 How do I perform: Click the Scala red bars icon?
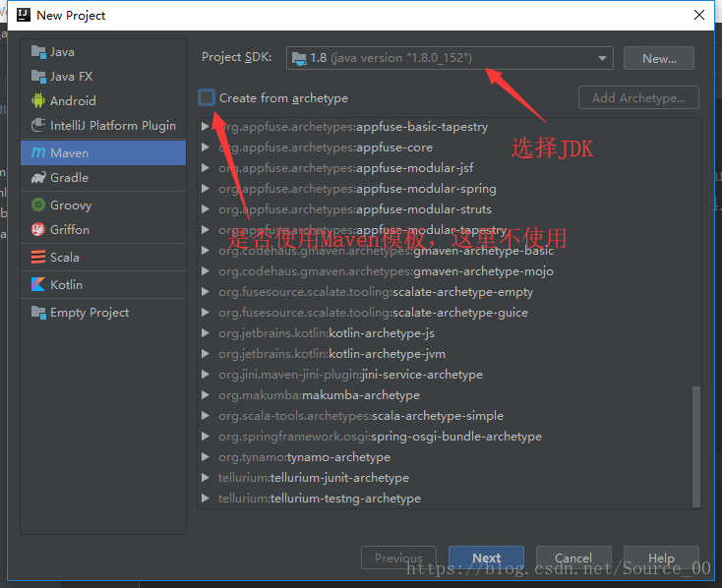38,257
